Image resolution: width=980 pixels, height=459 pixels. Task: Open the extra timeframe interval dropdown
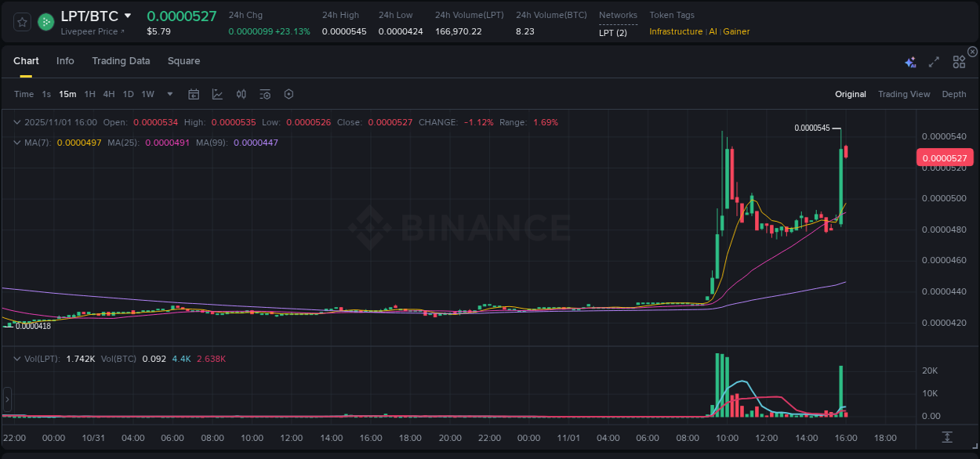coord(169,94)
